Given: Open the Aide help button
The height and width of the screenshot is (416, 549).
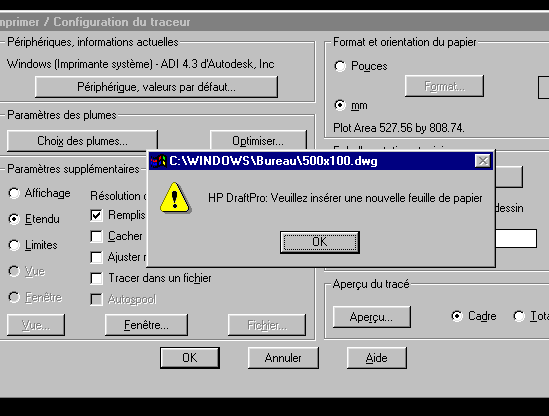Looking at the screenshot, I should pos(377,358).
